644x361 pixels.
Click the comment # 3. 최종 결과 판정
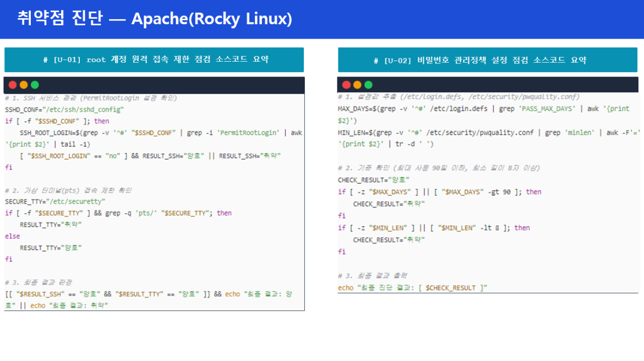(39, 282)
